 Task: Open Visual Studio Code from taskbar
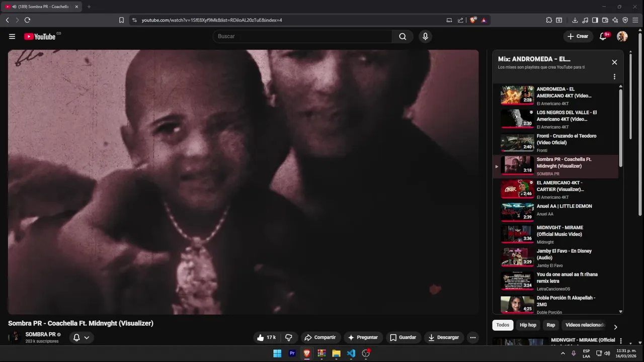(351, 353)
